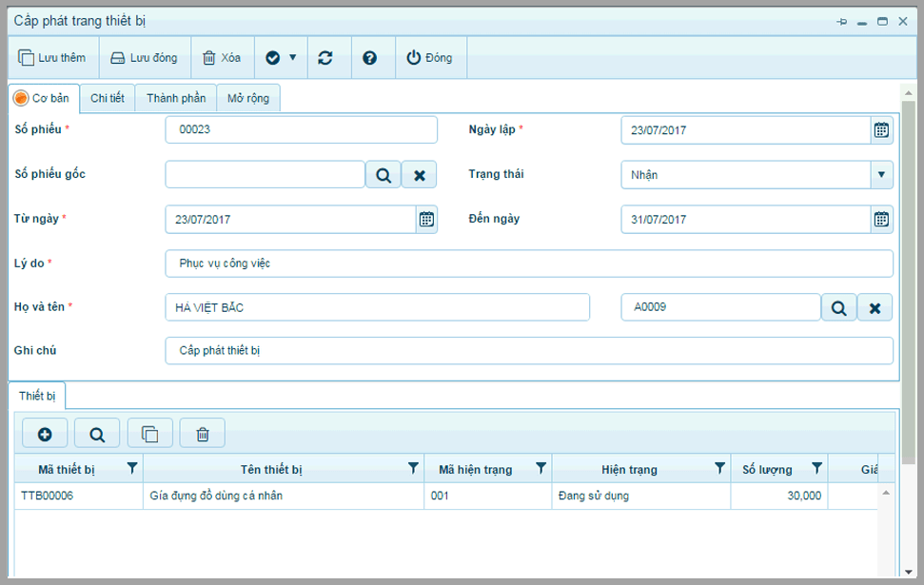Switch to the Cơ bản tab
924x585 pixels.
click(x=43, y=98)
